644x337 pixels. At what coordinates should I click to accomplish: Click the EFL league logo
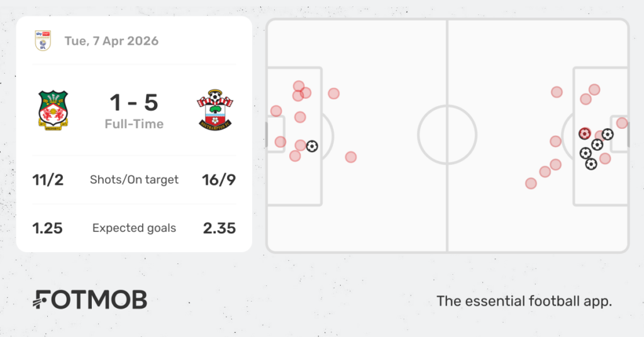tap(43, 41)
